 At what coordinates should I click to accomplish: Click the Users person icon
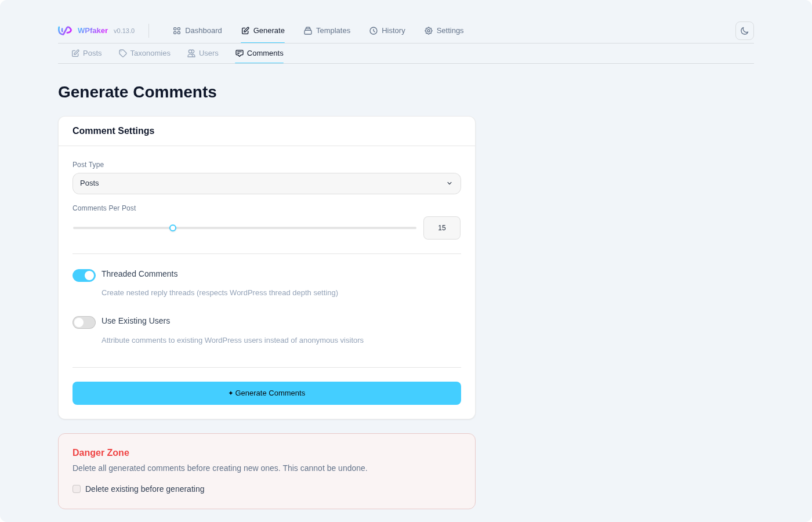[191, 53]
